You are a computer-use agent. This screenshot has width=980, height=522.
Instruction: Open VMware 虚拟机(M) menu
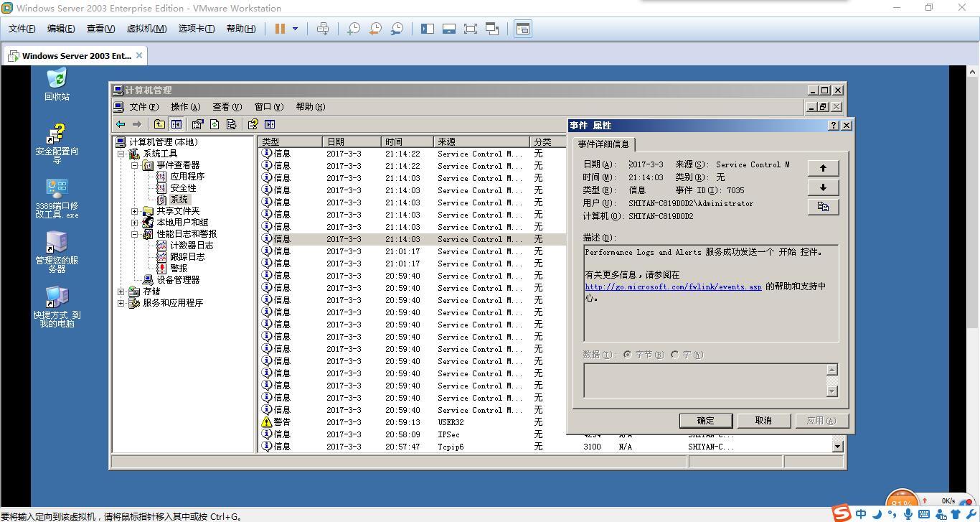point(146,29)
